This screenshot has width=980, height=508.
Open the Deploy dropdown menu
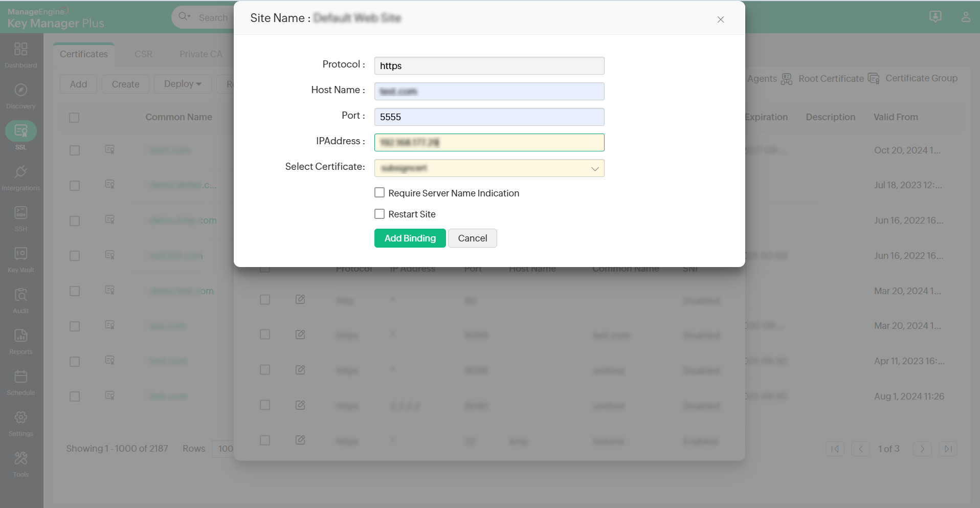[x=183, y=84]
